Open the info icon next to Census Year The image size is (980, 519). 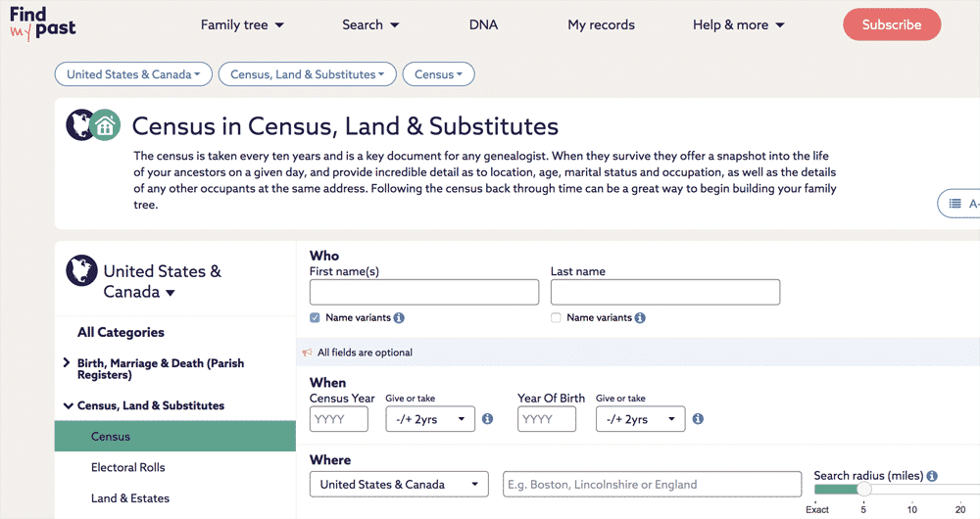click(487, 418)
